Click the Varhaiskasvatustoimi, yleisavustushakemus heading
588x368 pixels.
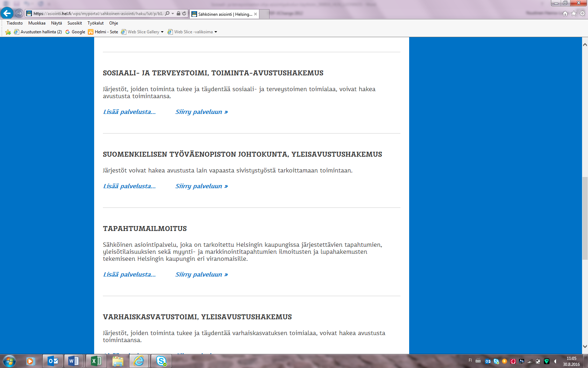pos(197,317)
